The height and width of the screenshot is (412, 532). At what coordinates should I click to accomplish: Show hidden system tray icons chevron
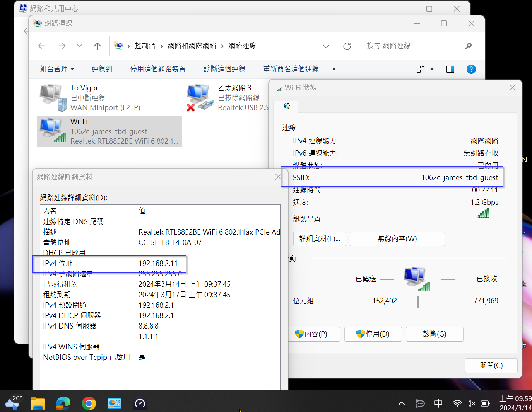click(402, 403)
